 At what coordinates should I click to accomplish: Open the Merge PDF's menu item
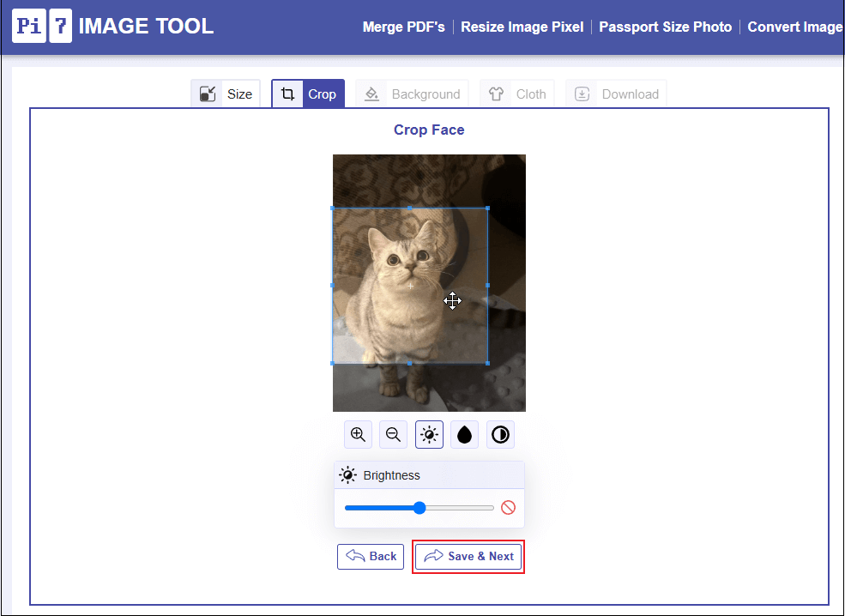(x=404, y=27)
